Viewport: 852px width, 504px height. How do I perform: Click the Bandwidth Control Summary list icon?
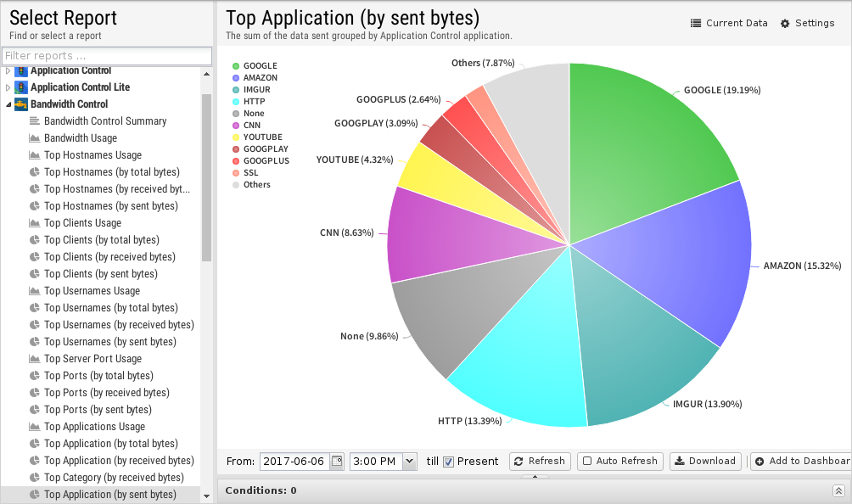[34, 121]
